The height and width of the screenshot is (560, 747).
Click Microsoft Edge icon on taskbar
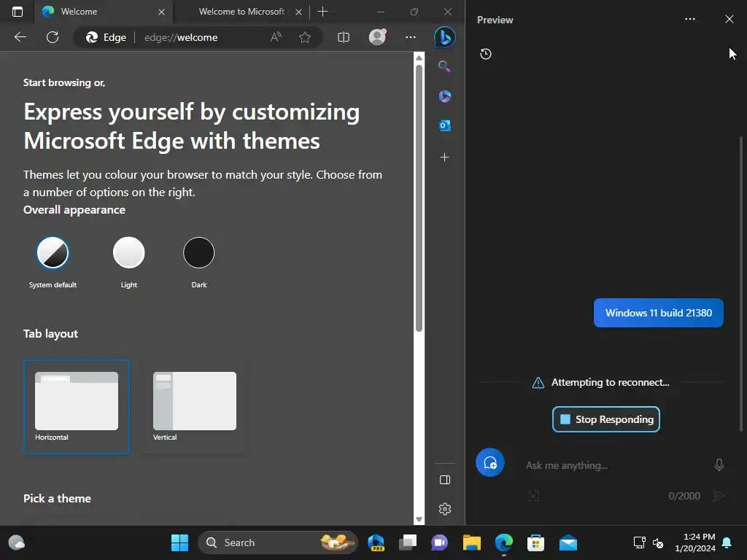[x=503, y=542]
